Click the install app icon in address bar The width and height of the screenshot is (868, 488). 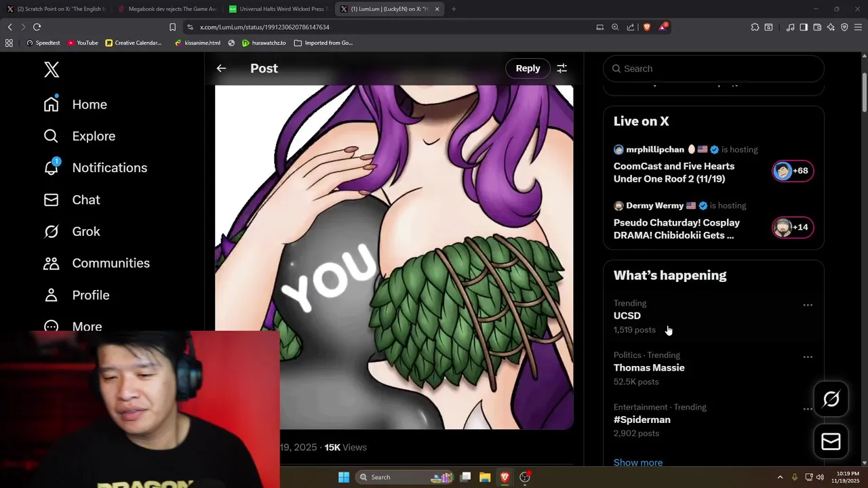point(599,27)
